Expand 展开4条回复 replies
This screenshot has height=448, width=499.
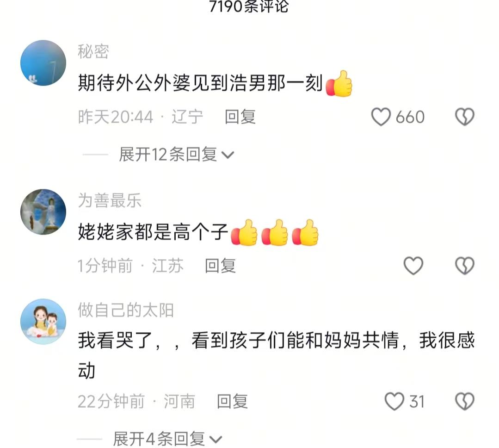click(x=167, y=439)
